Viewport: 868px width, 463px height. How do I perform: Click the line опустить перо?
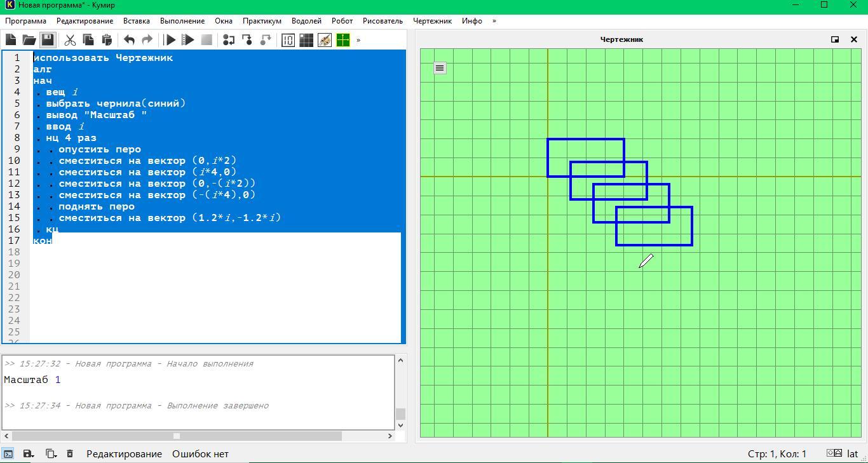click(100, 149)
